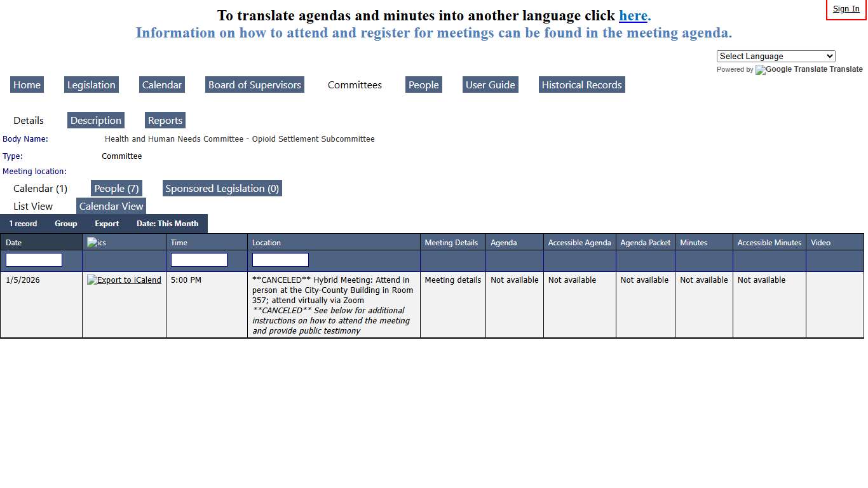The width and height of the screenshot is (868, 488).
Task: Open the Board of Supervisors tab
Action: pyautogui.click(x=255, y=85)
